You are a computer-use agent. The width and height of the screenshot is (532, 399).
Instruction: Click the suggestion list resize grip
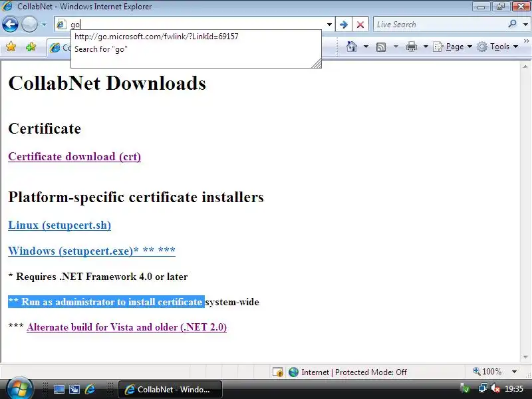click(x=317, y=63)
